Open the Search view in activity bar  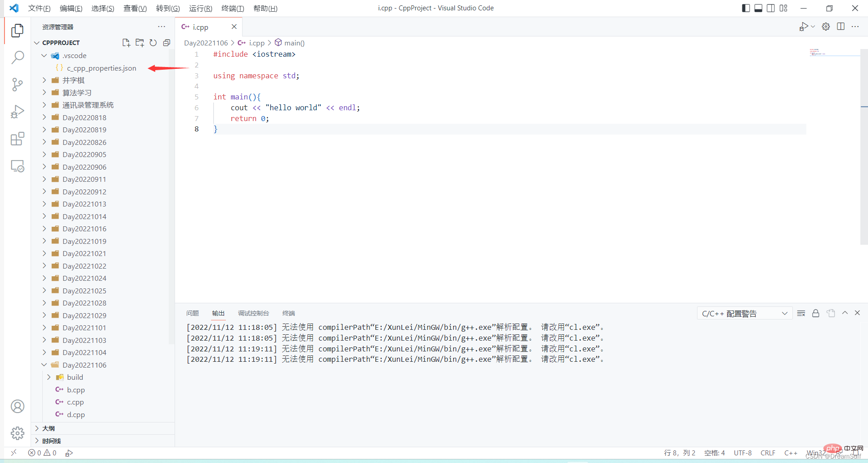pos(17,57)
